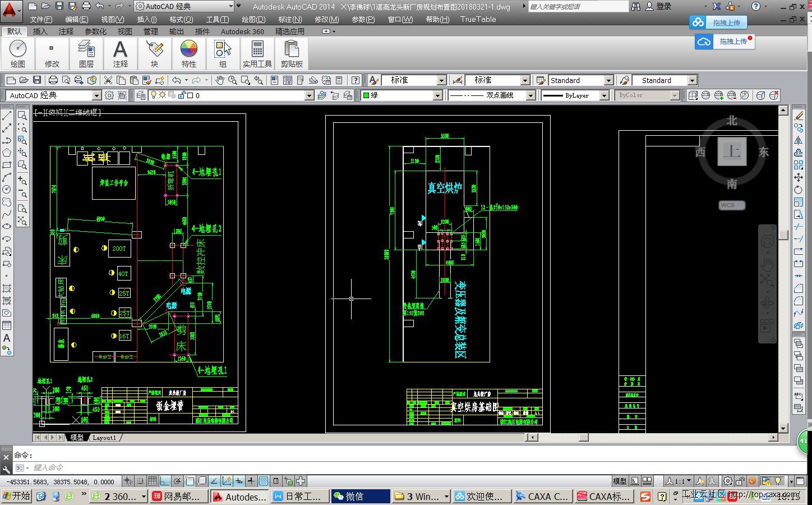
Task: Toggle lineweight display in status bar
Action: click(x=251, y=481)
